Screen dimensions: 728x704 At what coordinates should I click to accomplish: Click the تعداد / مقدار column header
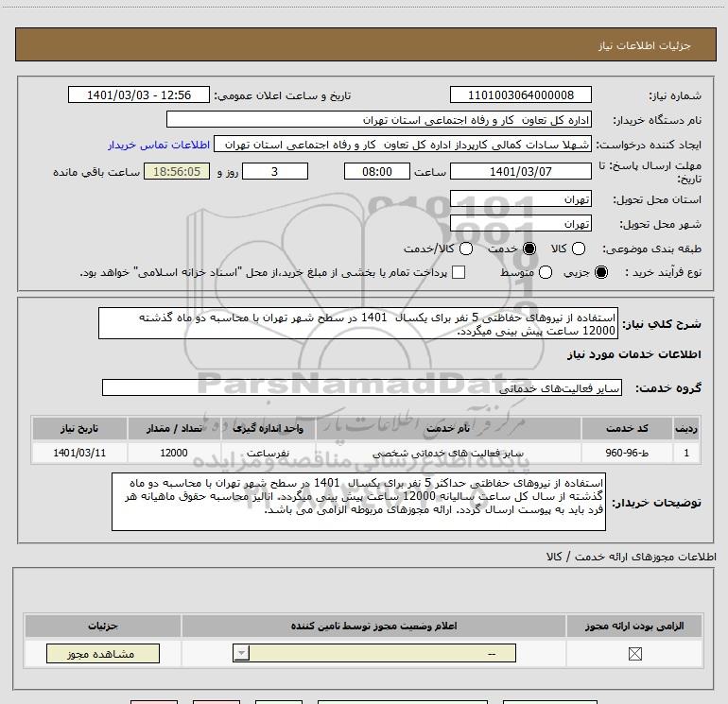click(174, 428)
